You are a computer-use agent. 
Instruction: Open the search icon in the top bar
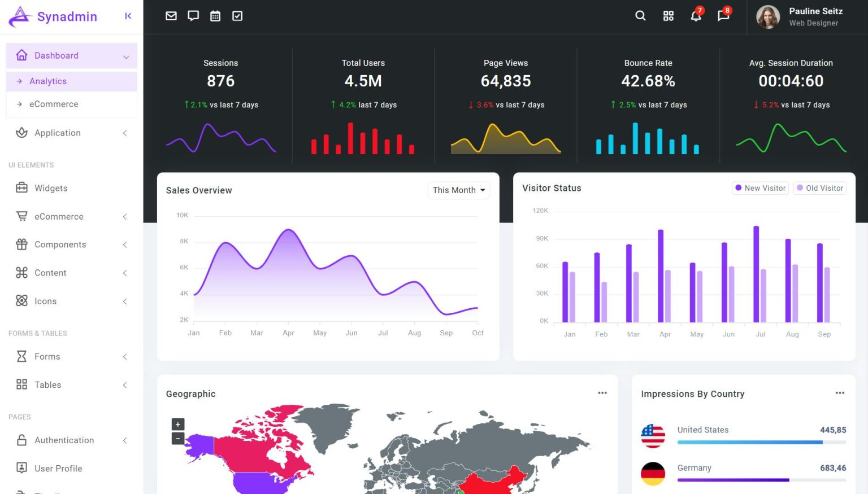click(x=640, y=16)
